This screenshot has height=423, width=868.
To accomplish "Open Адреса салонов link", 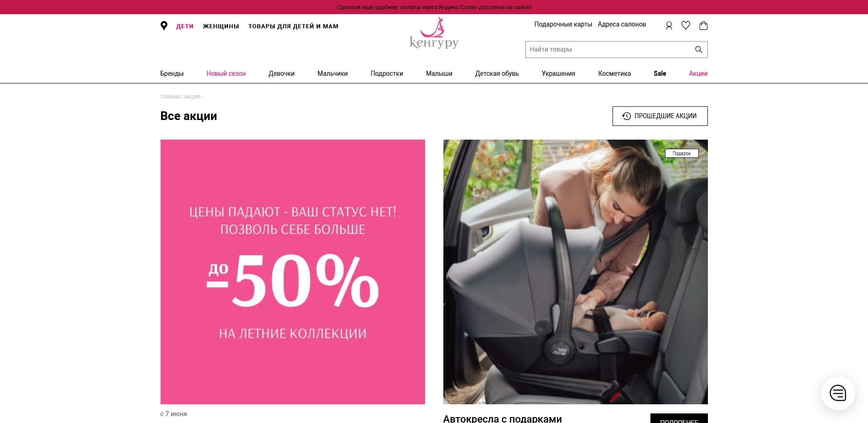I will (x=622, y=24).
